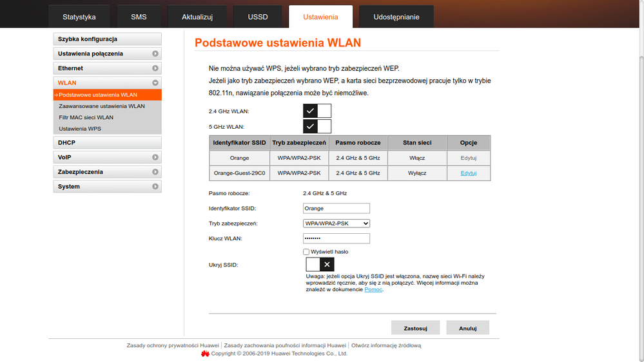Click the Orange SSID table cell

point(239,158)
